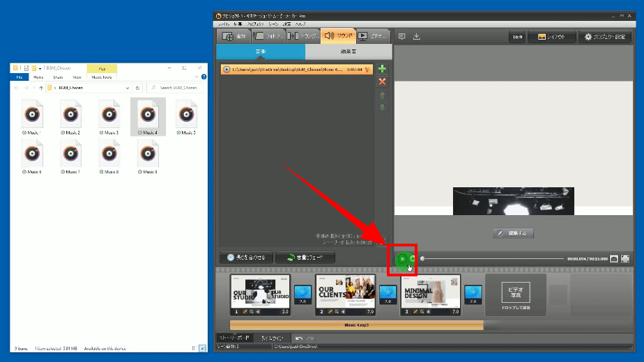Click the Volume and Fade button (音量とフェード)

coord(305,258)
